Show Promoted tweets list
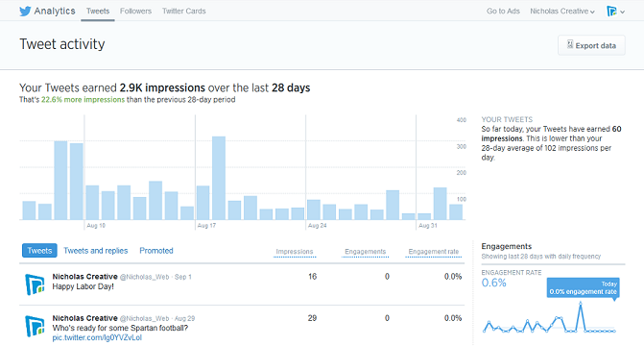Viewport: 644px width, 346px height. (156, 251)
